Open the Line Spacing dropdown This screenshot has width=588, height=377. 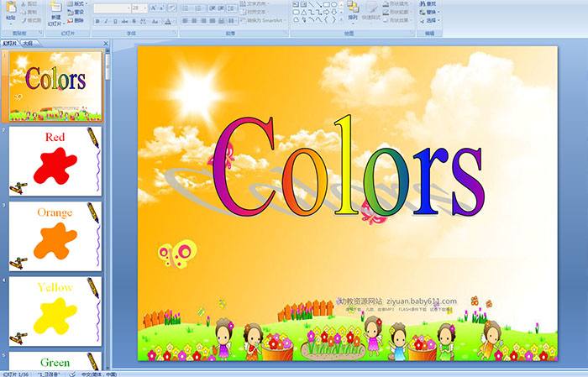(x=232, y=8)
